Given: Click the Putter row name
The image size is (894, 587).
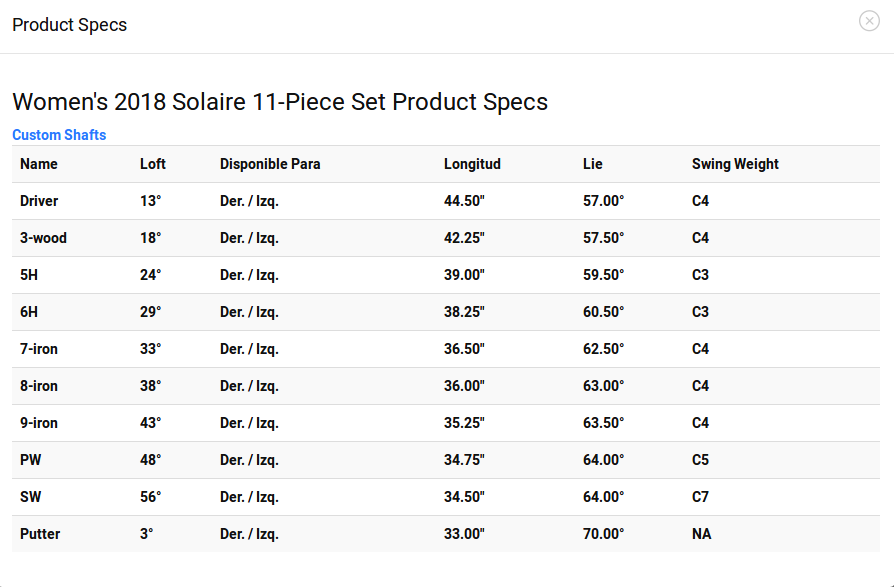Looking at the screenshot, I should pos(40,535).
